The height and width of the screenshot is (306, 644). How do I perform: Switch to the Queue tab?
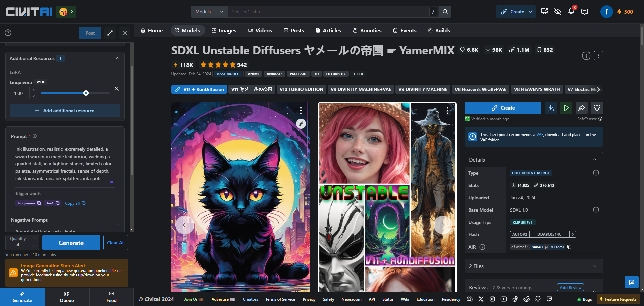tap(67, 297)
